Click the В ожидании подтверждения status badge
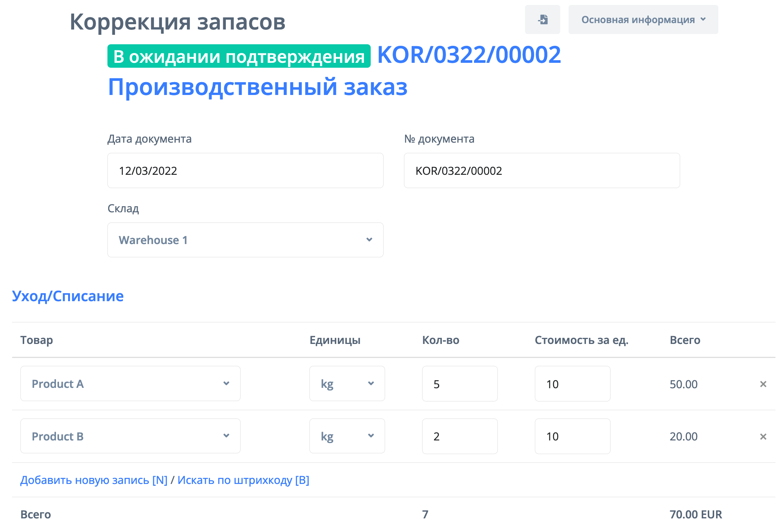The height and width of the screenshot is (532, 780). coord(239,56)
